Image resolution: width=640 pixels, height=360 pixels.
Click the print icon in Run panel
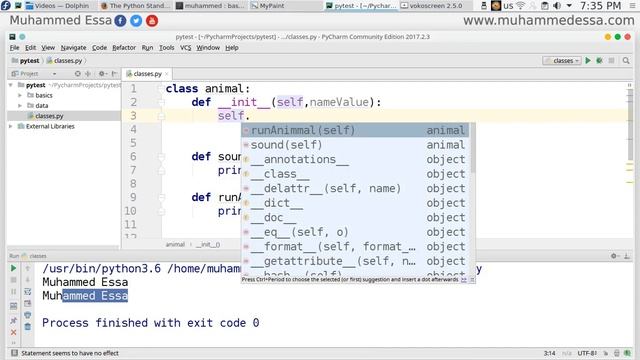click(x=27, y=315)
